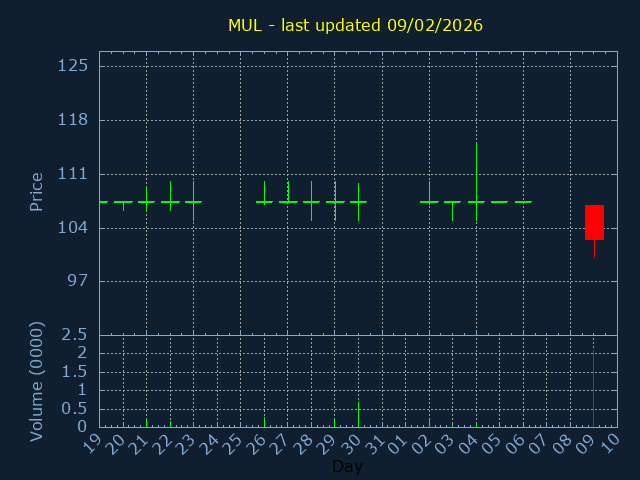640x480 pixels.
Task: Click the red candlestick on day 09
Action: (x=594, y=222)
